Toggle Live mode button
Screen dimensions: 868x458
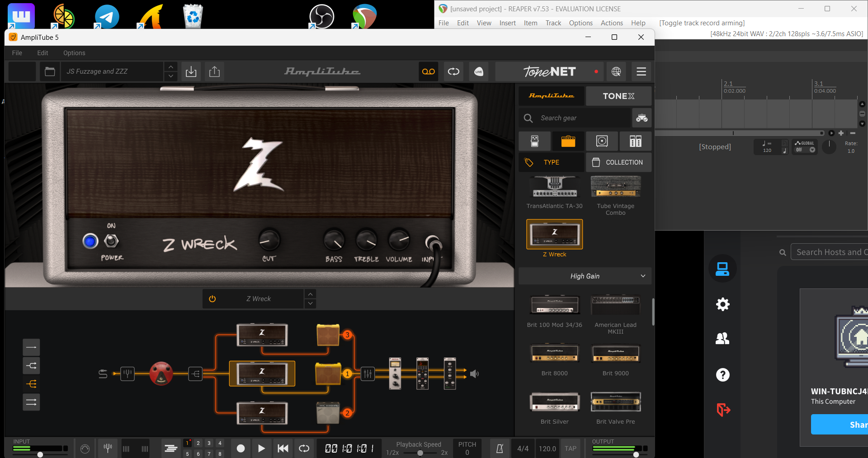point(479,71)
